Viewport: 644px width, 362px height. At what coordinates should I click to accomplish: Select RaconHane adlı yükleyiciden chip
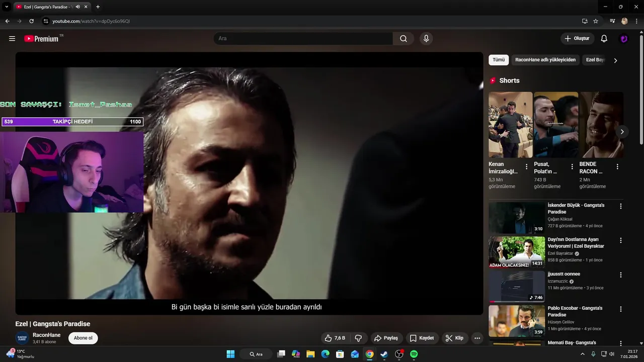pos(545,60)
